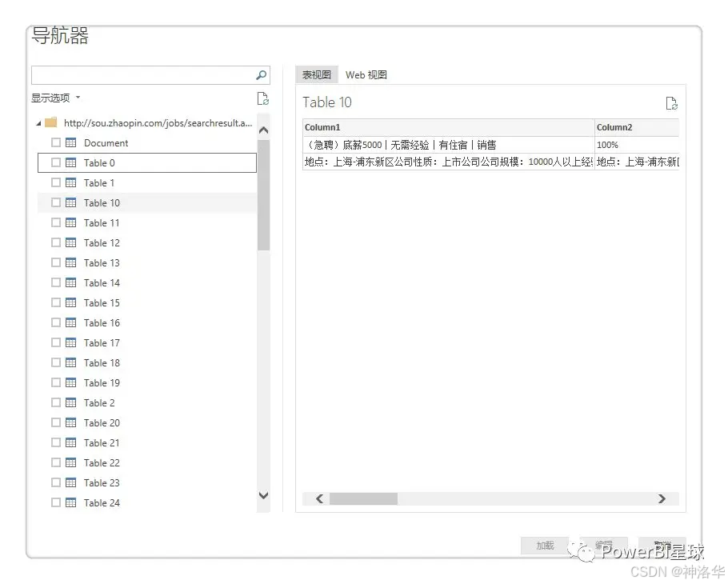This screenshot has height=584, width=728.
Task: Click the Column2 header
Action: pos(637,127)
